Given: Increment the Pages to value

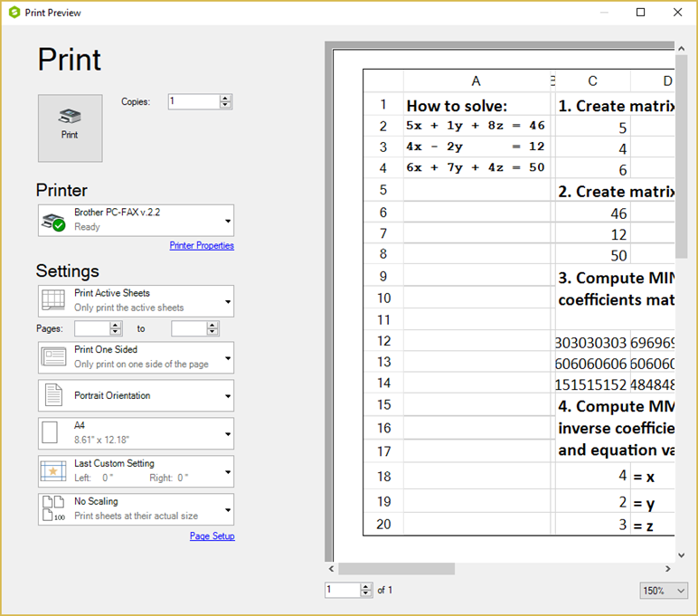Looking at the screenshot, I should 212,325.
